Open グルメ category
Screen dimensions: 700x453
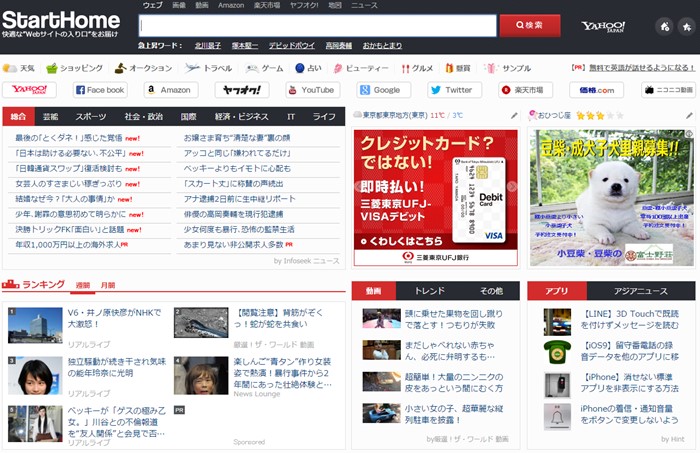click(417, 68)
